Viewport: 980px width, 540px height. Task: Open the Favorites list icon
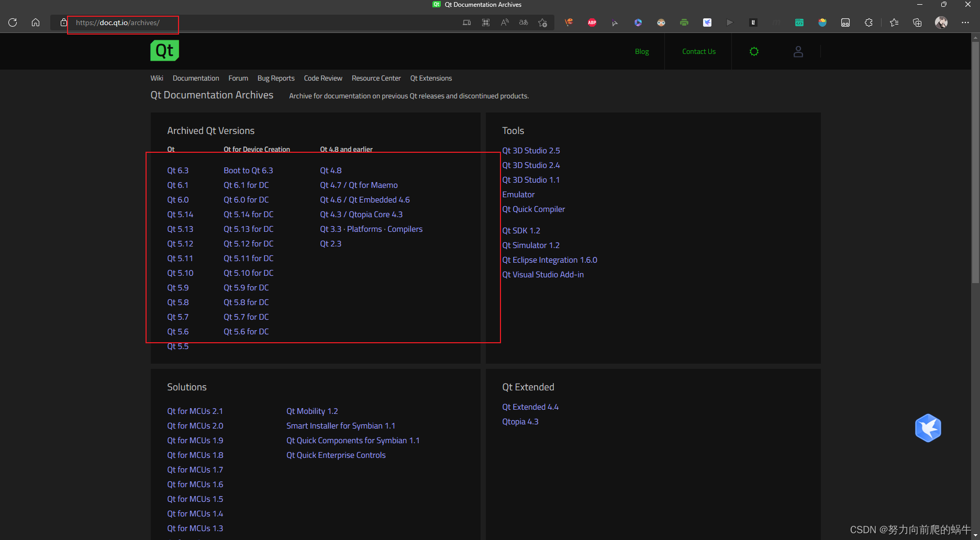[x=894, y=22]
